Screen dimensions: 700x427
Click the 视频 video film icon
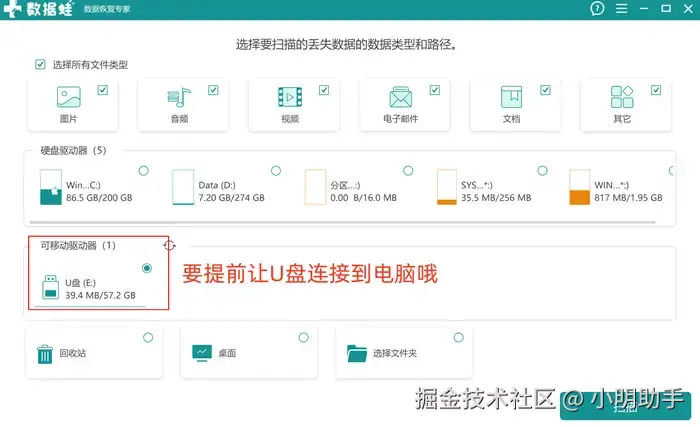tap(290, 97)
